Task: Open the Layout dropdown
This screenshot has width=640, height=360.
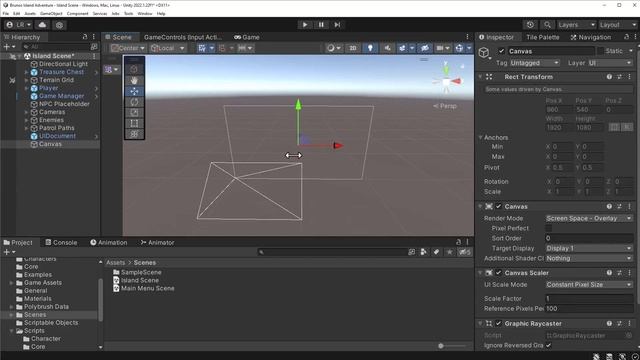Action: (618, 25)
